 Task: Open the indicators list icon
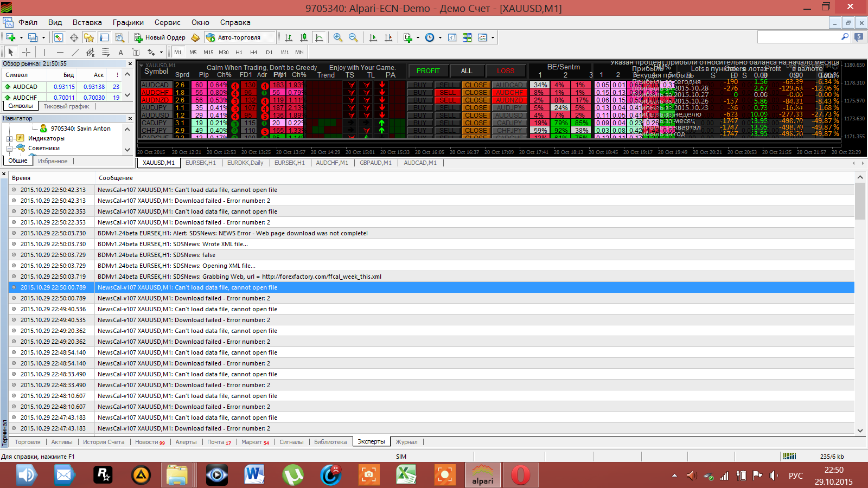(x=408, y=37)
